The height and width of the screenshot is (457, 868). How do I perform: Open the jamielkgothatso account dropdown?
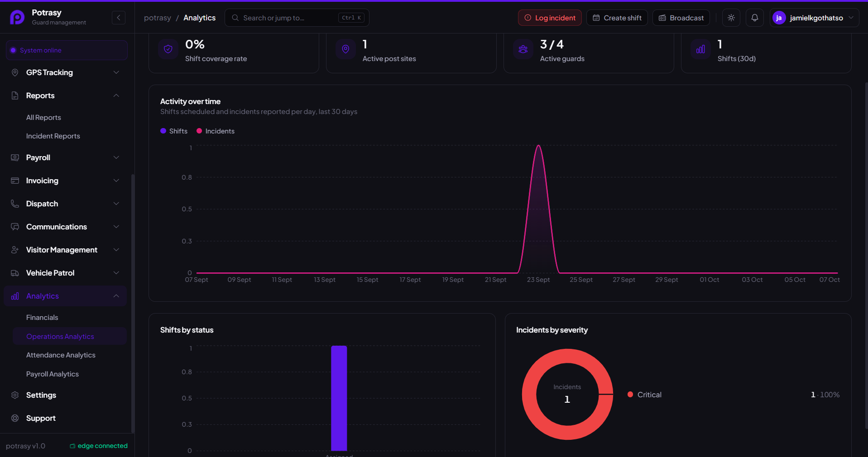point(814,18)
